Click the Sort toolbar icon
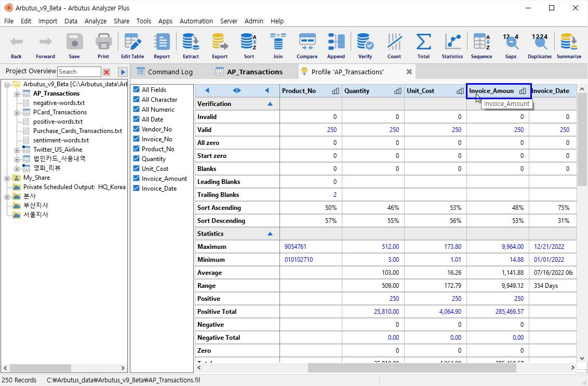 [x=249, y=42]
